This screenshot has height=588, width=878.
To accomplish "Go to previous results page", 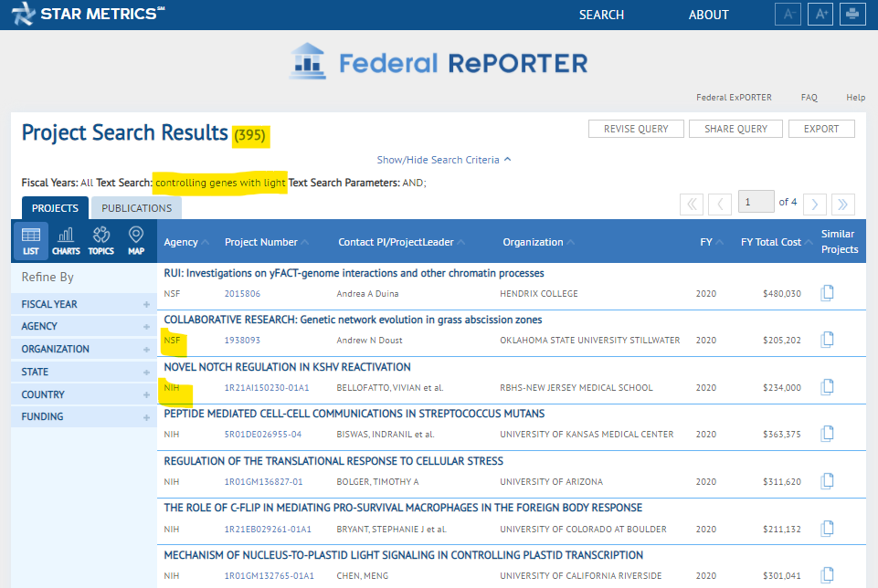I will (x=720, y=204).
